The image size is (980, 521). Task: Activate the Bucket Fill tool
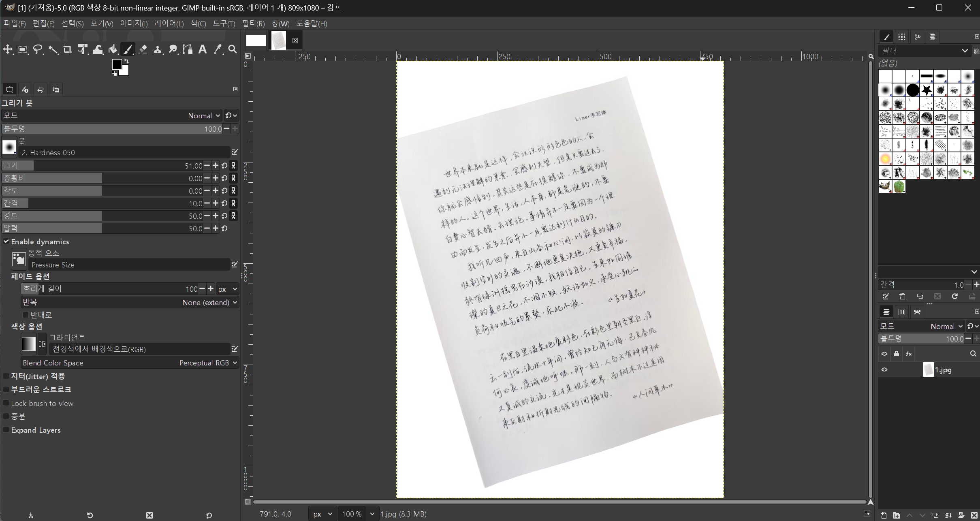point(113,49)
